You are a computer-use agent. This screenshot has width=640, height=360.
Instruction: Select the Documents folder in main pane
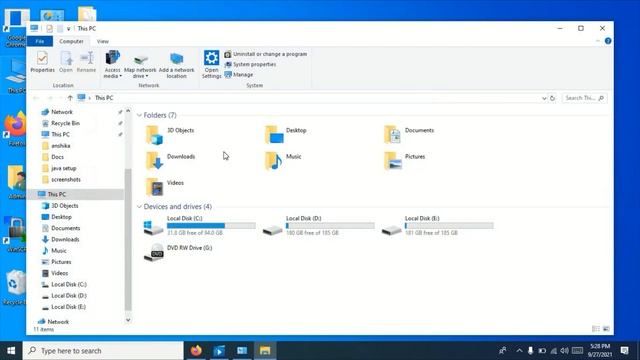(x=409, y=135)
